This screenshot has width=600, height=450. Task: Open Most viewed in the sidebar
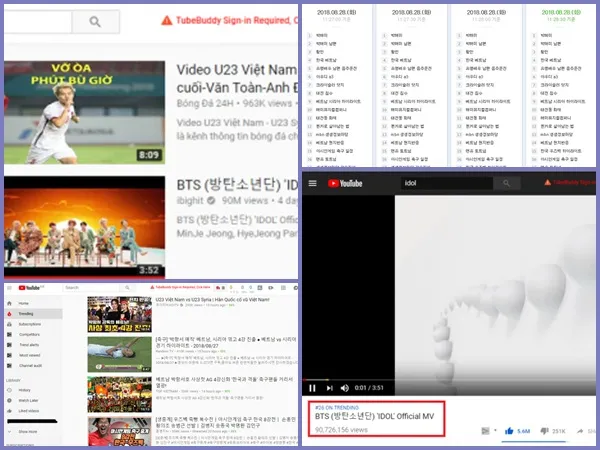[30, 355]
